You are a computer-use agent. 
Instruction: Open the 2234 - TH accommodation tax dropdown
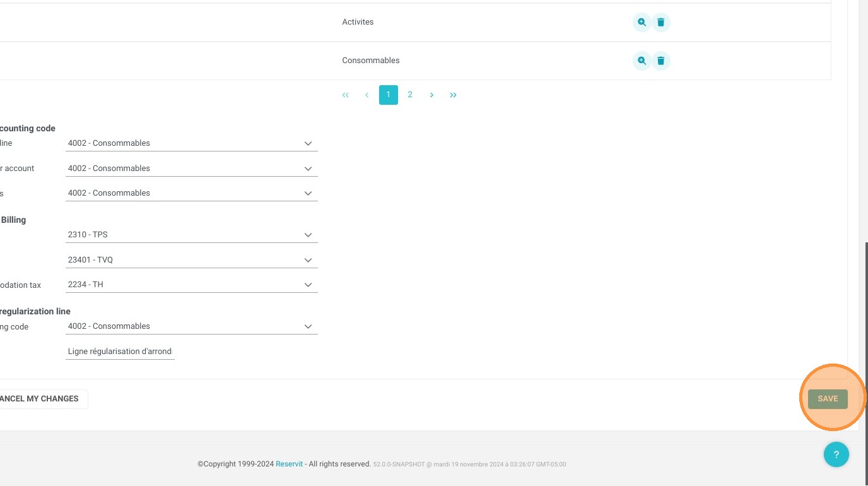click(x=192, y=285)
